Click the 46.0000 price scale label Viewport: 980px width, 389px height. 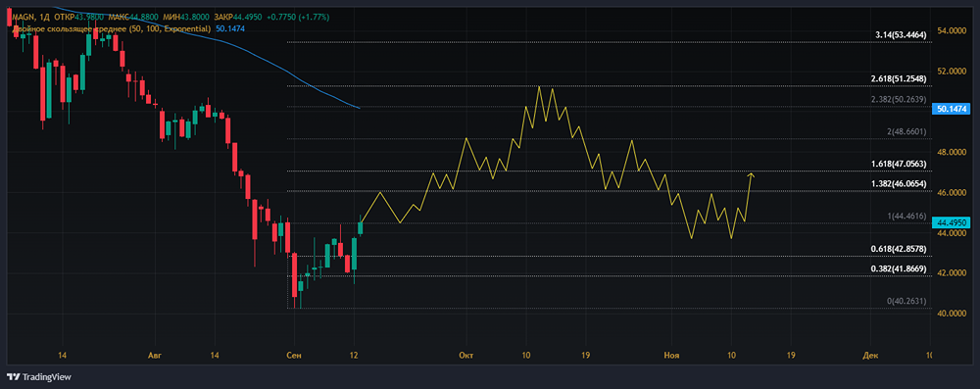952,193
